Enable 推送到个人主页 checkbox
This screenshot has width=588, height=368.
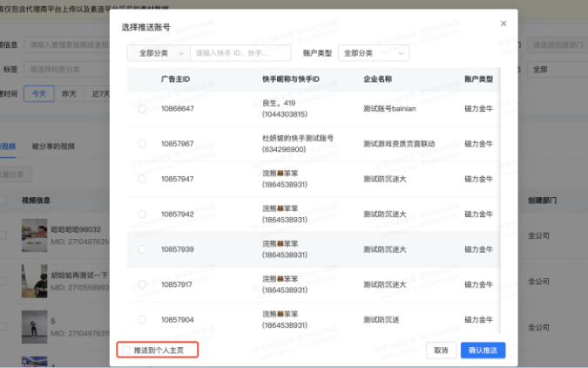click(x=126, y=351)
